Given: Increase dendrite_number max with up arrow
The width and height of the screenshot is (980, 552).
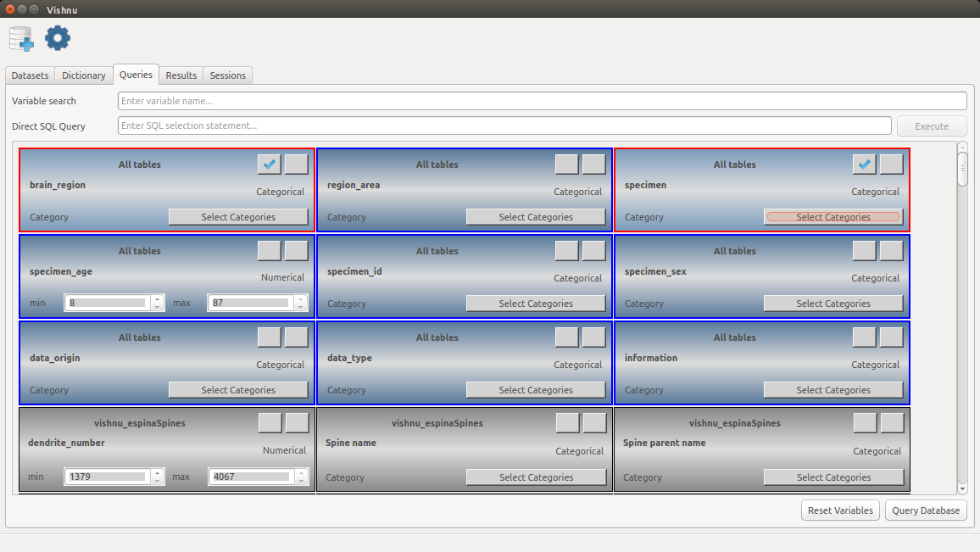Looking at the screenshot, I should click(x=301, y=472).
